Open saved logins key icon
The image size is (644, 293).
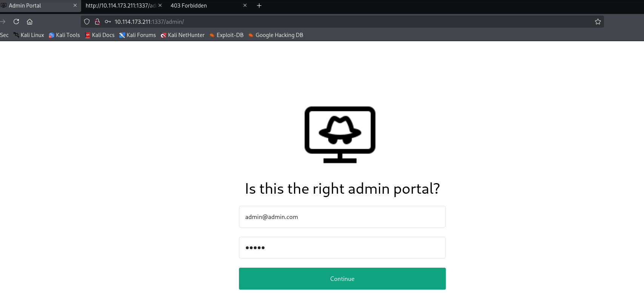click(x=108, y=22)
